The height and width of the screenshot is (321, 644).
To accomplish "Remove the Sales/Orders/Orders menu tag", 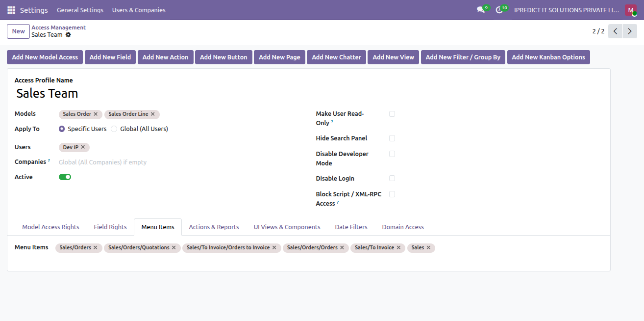I will [342, 248].
